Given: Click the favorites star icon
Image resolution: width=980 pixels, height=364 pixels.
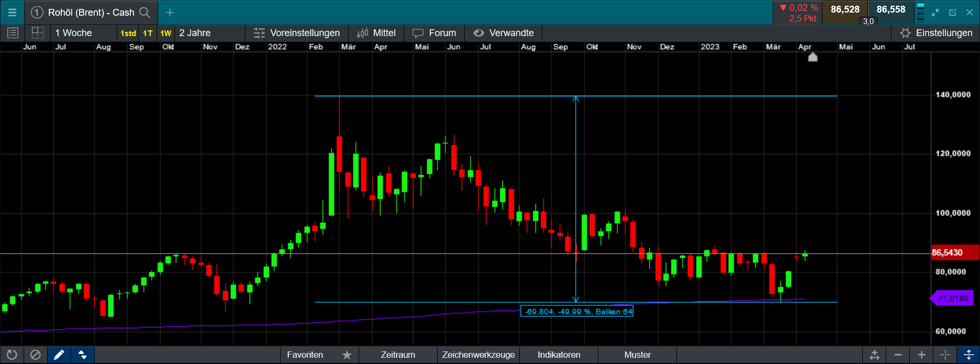Looking at the screenshot, I should pos(347,355).
